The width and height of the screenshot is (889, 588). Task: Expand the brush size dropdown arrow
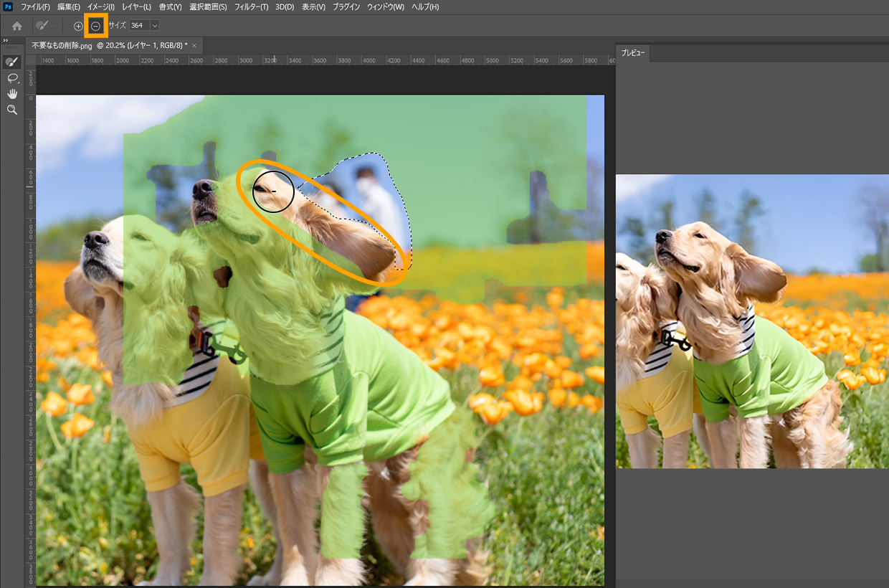pyautogui.click(x=155, y=26)
